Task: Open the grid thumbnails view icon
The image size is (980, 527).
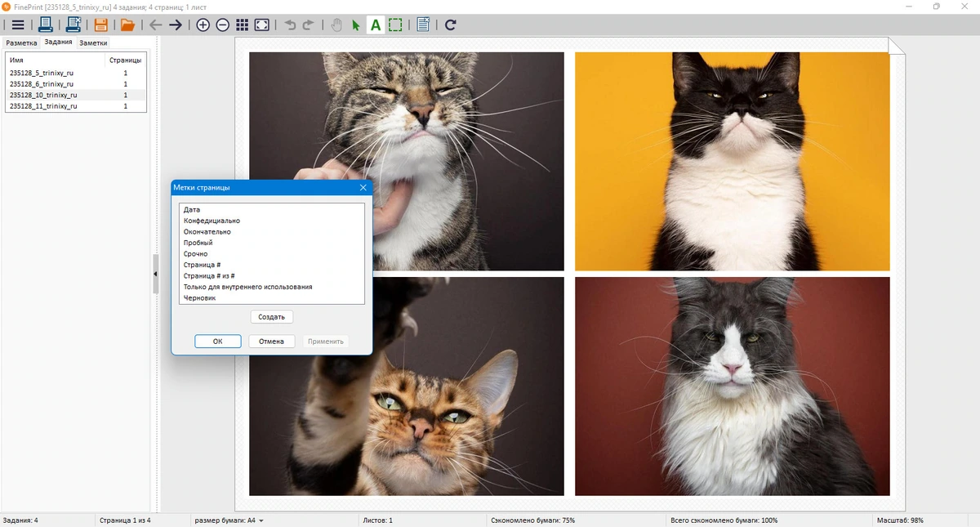Action: tap(243, 25)
